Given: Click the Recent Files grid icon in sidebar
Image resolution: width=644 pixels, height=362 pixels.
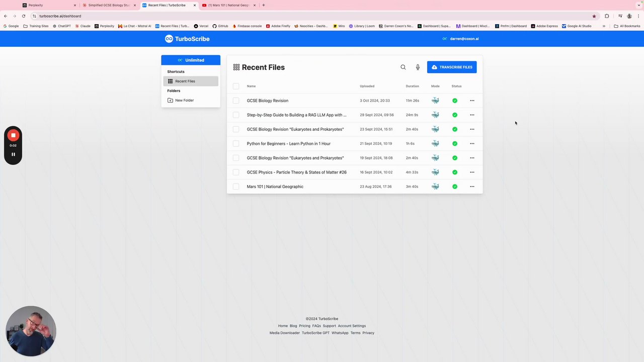Looking at the screenshot, I should coord(170,81).
